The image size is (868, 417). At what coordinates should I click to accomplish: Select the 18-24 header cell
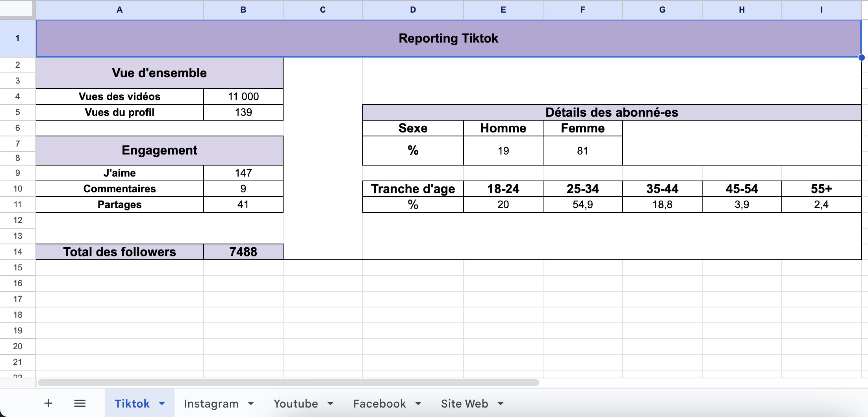click(x=503, y=189)
